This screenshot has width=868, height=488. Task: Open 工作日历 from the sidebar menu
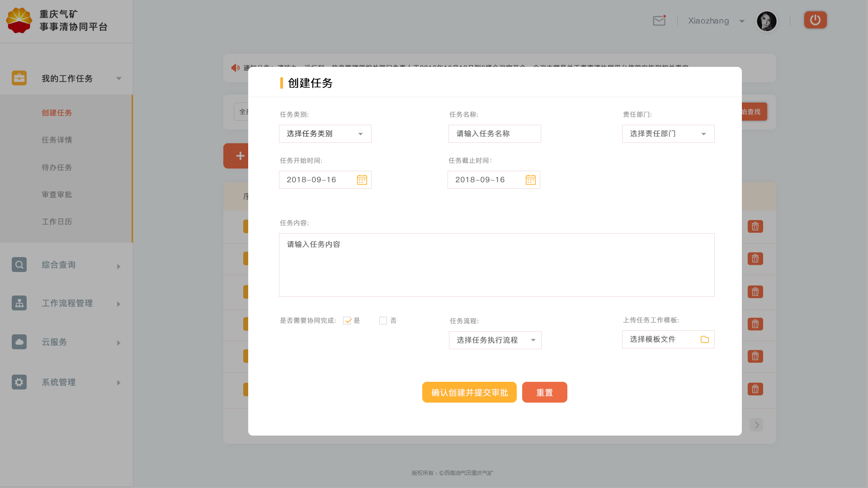click(57, 221)
